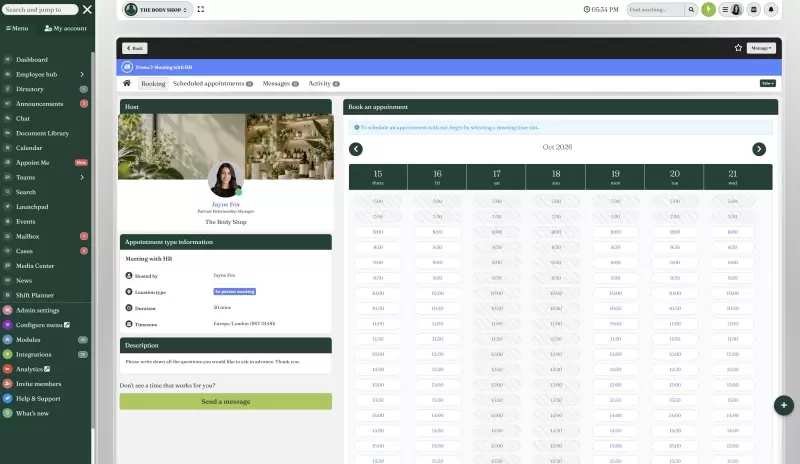
Task: Switch to the Messages tab
Action: 281,84
